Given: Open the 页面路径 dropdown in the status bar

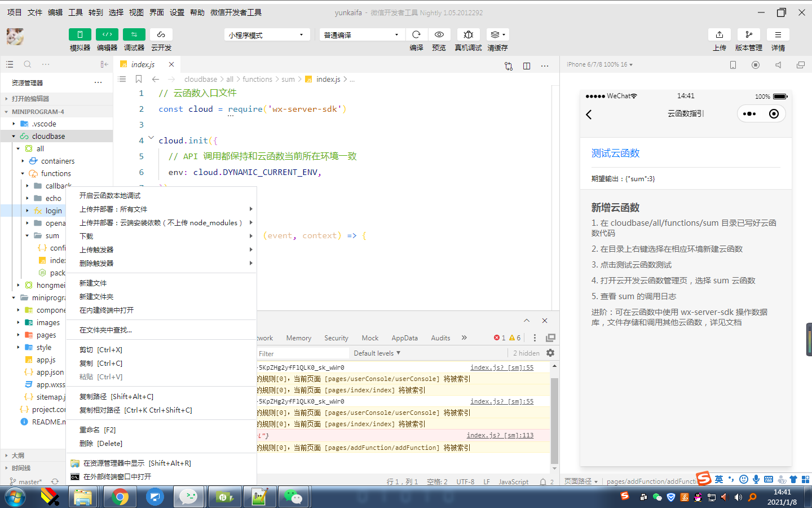Looking at the screenshot, I should pos(581,481).
